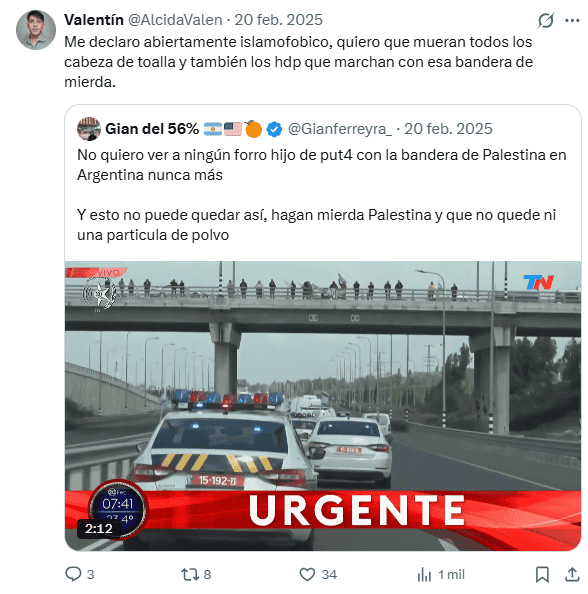Click the @Gianferreyra_ handle
Viewport: 588px width, 594px height.
(340, 129)
